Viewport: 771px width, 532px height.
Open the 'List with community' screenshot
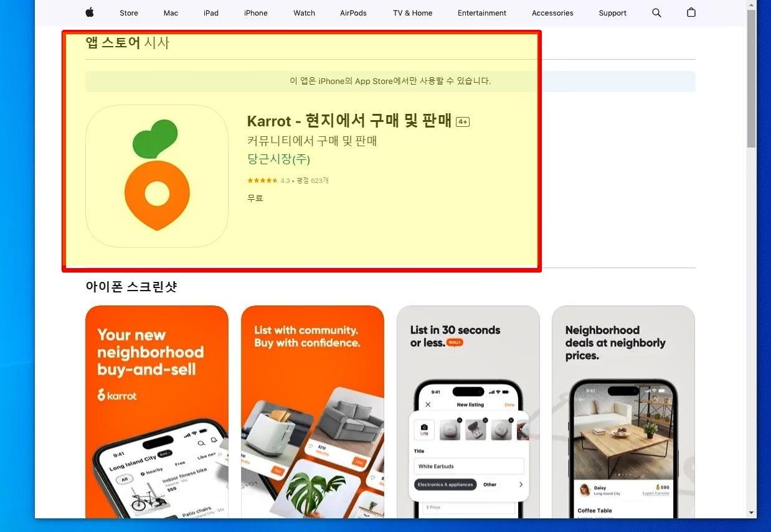coord(313,411)
